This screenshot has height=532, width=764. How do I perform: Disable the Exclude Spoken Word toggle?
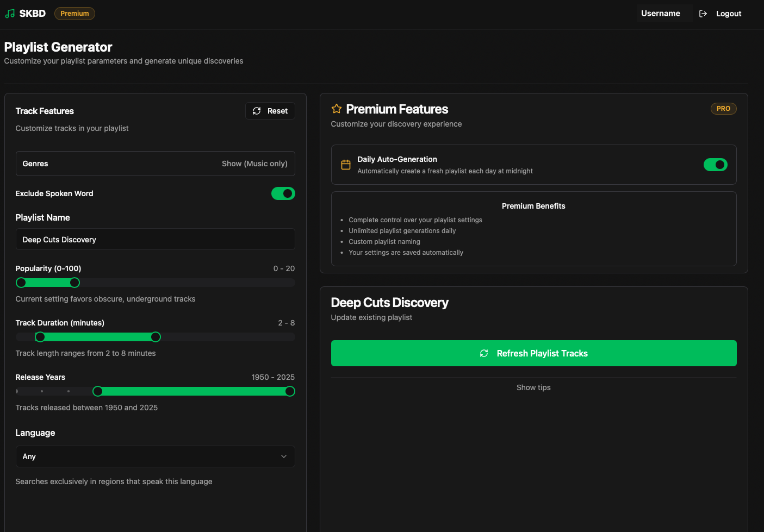point(283,193)
